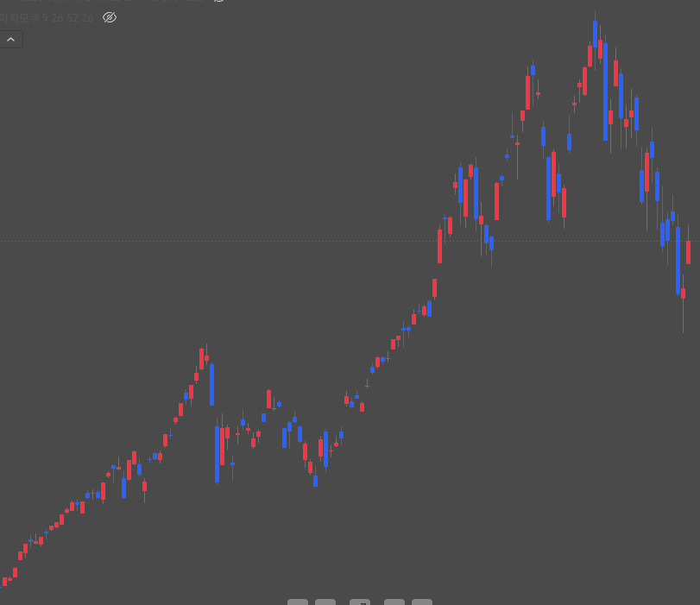700x605 pixels.
Task: Click the middle chart navigation button at bottom
Action: click(360, 602)
